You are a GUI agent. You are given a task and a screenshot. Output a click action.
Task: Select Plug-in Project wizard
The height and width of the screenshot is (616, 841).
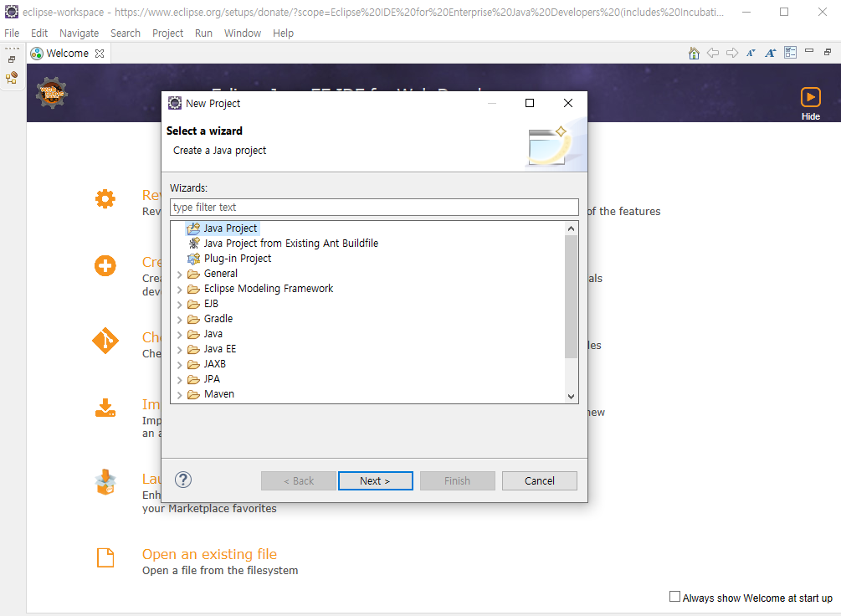point(229,258)
